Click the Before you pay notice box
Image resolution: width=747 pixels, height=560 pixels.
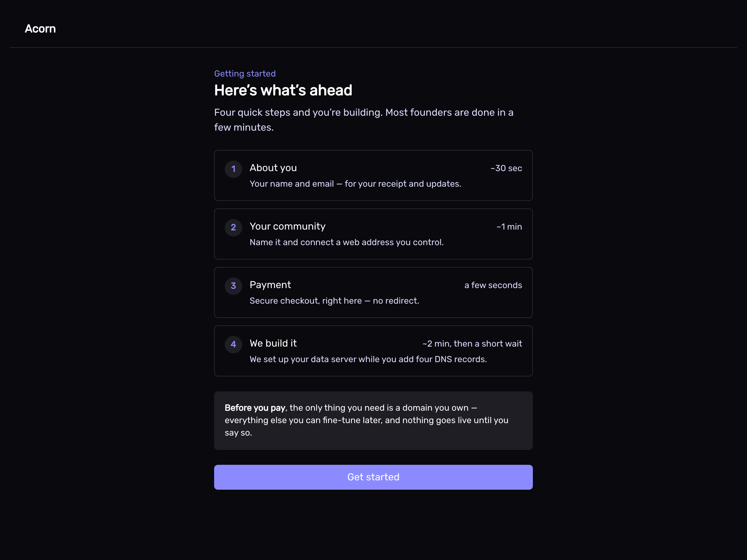point(373,421)
